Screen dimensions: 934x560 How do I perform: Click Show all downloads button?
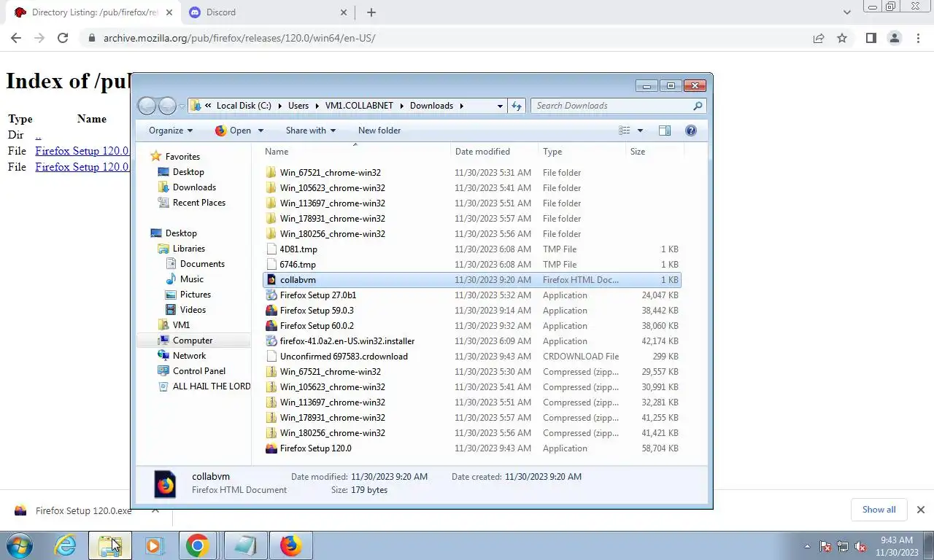(x=879, y=510)
